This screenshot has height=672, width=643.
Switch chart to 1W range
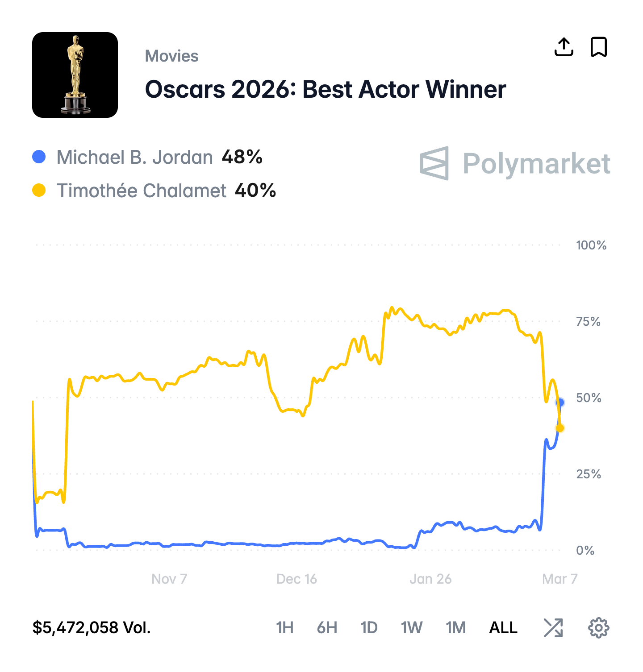(411, 628)
